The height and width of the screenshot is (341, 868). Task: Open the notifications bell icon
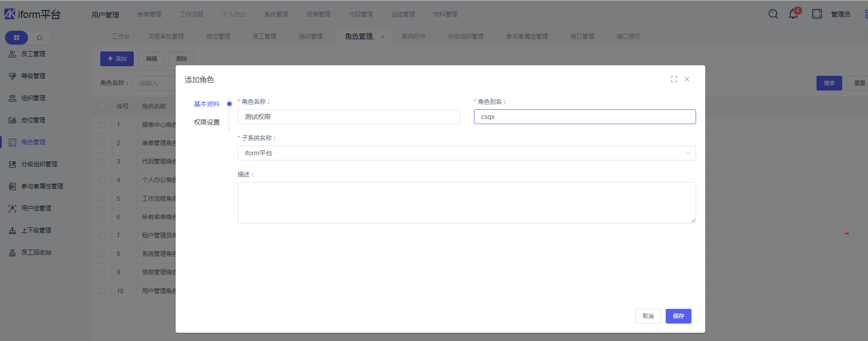pos(793,14)
